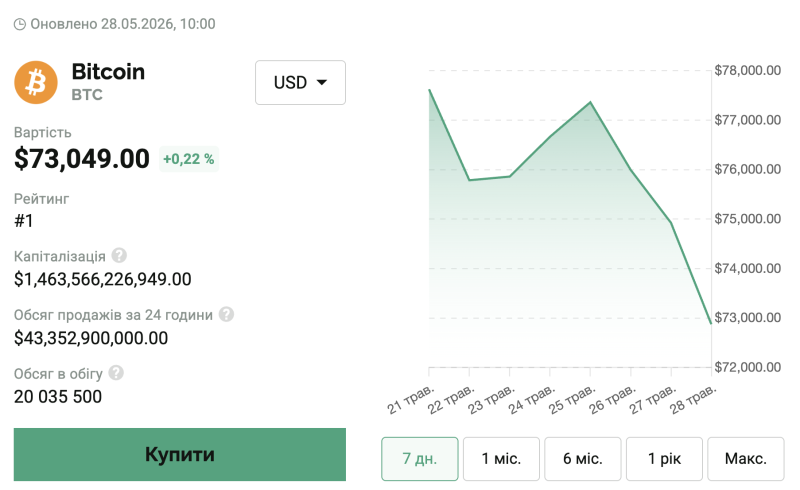The image size is (800, 490).
Task: Click 24h volume value $43,352,900,000.00
Action: click(x=91, y=338)
